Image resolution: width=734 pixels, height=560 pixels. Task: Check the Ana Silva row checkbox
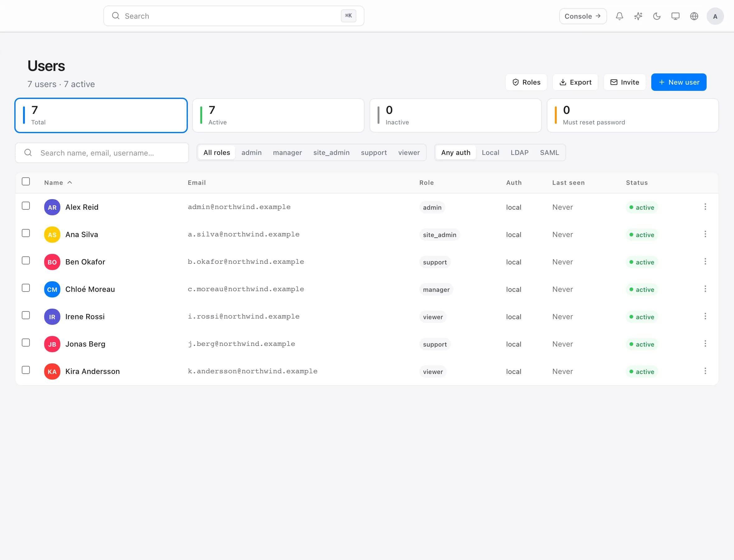pyautogui.click(x=26, y=233)
